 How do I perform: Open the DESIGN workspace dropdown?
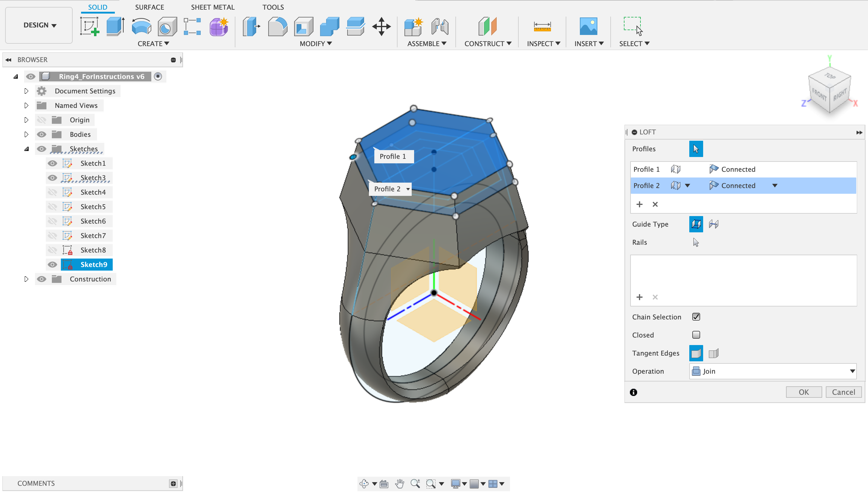pyautogui.click(x=39, y=25)
